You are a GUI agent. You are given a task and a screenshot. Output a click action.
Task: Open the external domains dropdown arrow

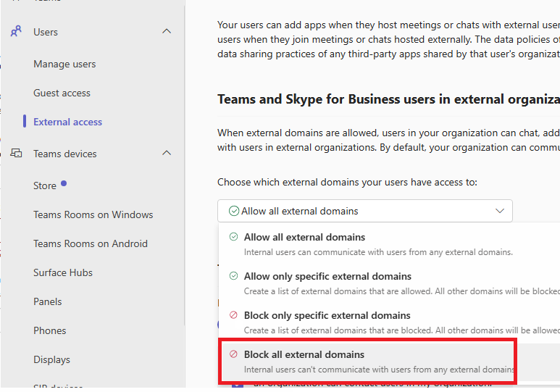(x=500, y=211)
